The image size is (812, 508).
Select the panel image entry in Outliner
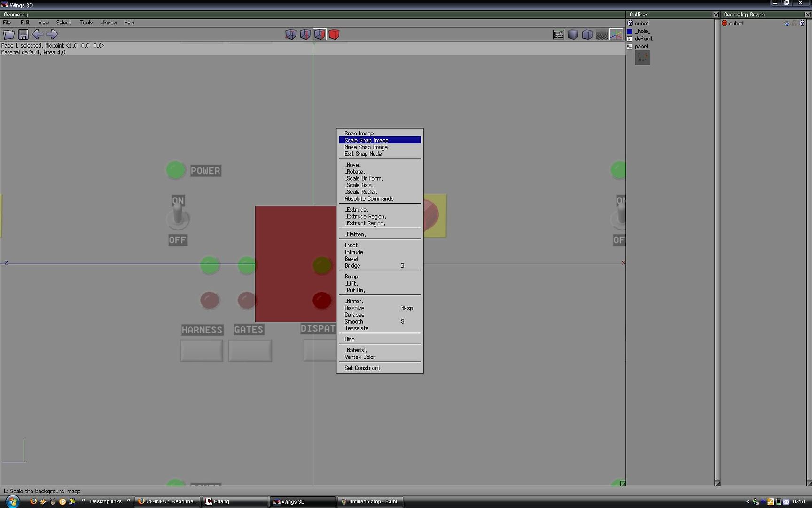641,46
